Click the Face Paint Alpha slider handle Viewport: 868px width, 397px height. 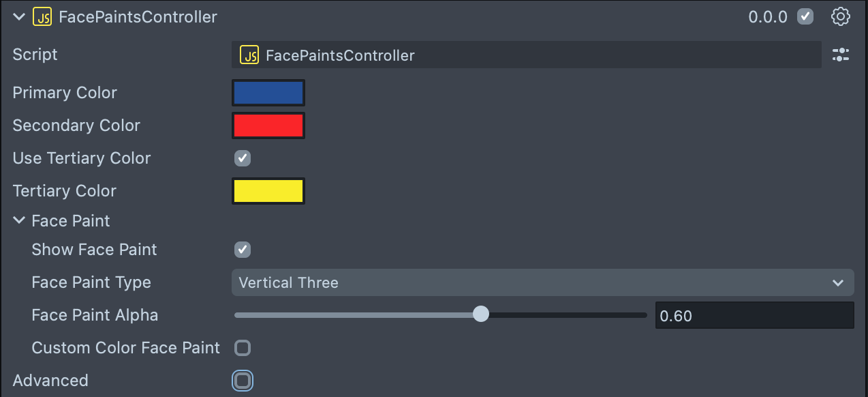tap(481, 314)
